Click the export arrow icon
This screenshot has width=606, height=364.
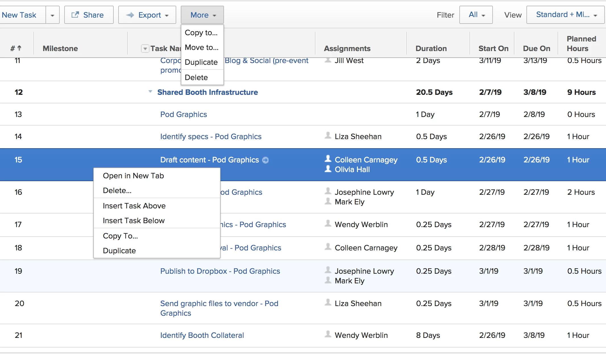coord(130,15)
